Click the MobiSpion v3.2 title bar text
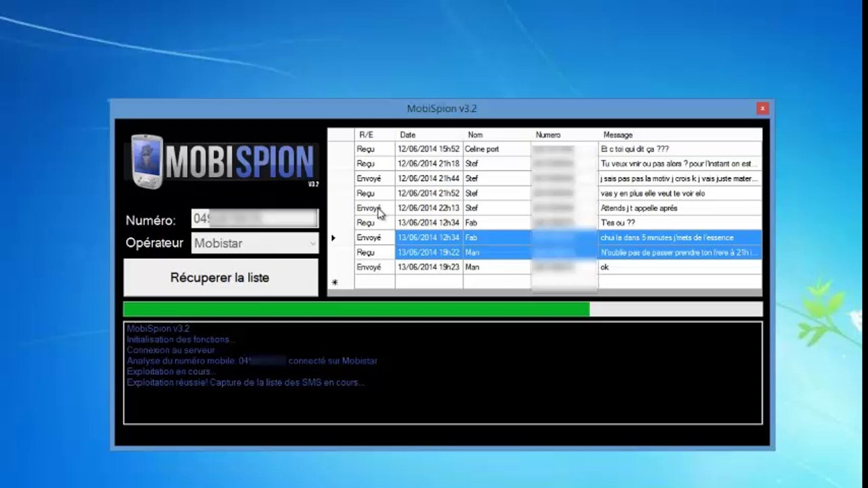This screenshot has width=868, height=488. (x=442, y=108)
